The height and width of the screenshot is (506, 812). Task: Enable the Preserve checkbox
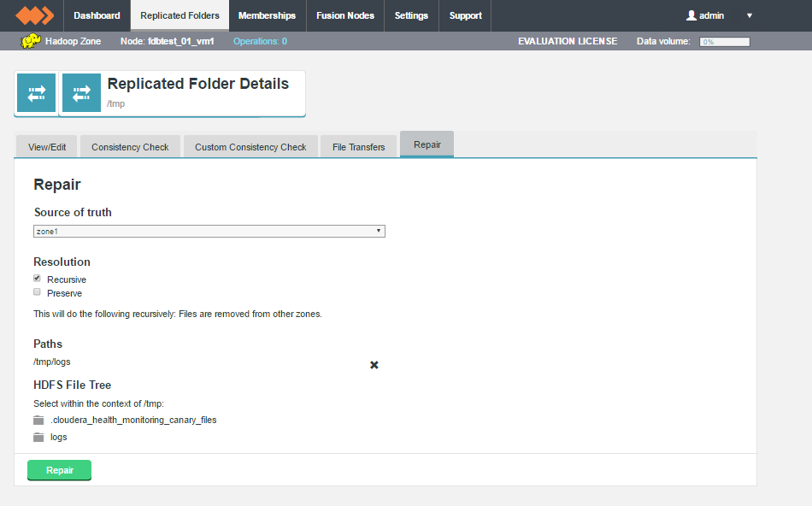tap(37, 291)
